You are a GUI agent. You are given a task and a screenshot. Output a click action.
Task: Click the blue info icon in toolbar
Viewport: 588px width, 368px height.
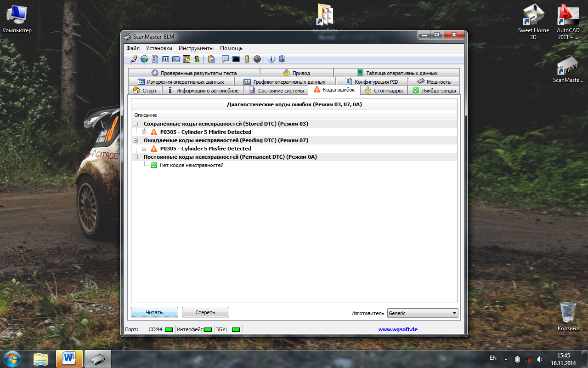[x=271, y=59]
